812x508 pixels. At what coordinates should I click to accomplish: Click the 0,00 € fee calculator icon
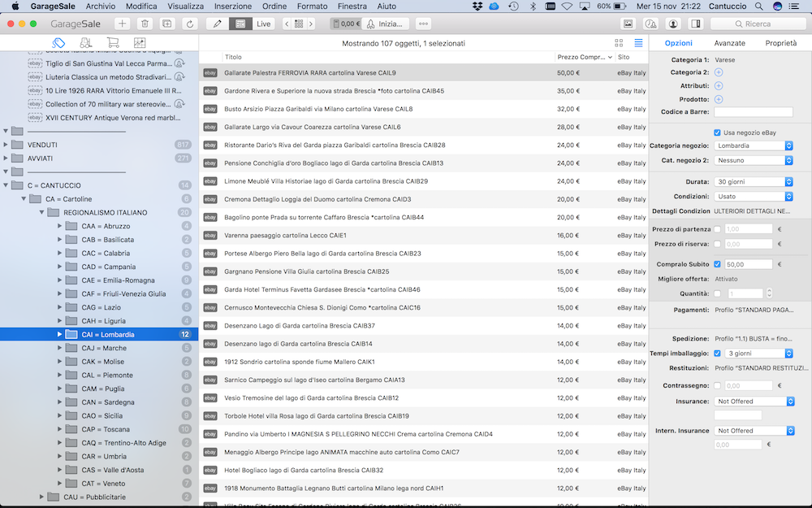(346, 24)
